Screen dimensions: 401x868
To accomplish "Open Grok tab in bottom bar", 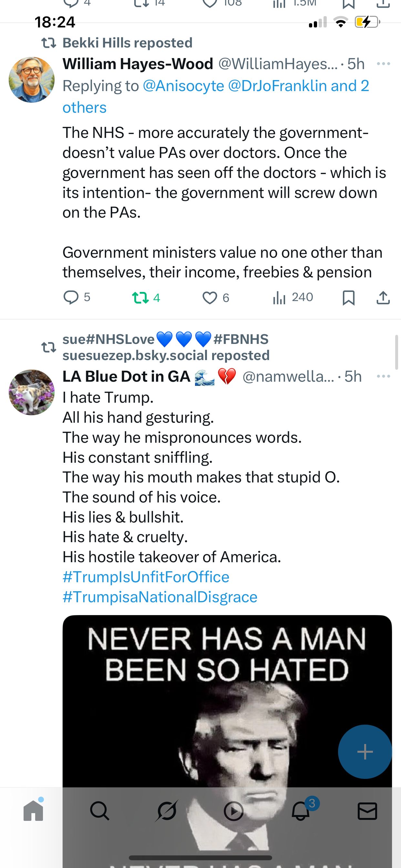I will [x=167, y=811].
